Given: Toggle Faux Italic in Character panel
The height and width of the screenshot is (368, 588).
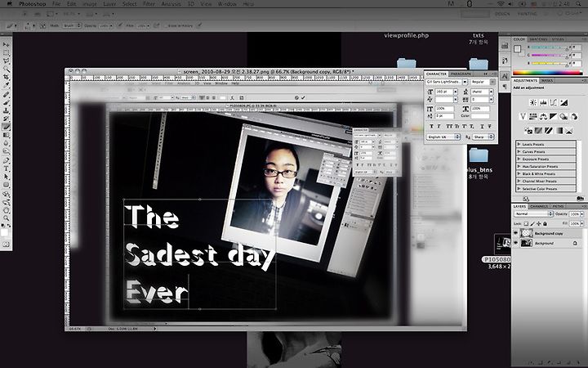Looking at the screenshot, I should coord(439,126).
